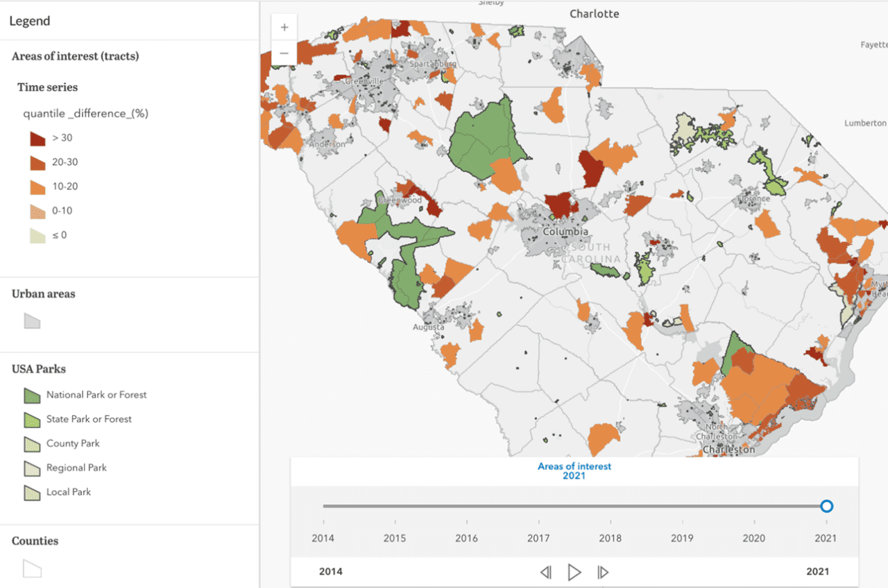Click the County Park legend symbol
The height and width of the screenshot is (588, 888).
pyautogui.click(x=32, y=444)
